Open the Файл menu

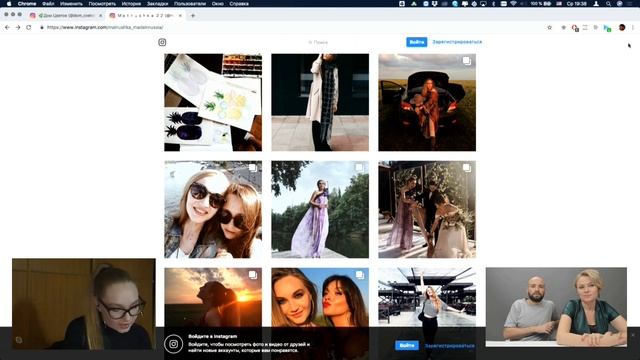(48, 4)
